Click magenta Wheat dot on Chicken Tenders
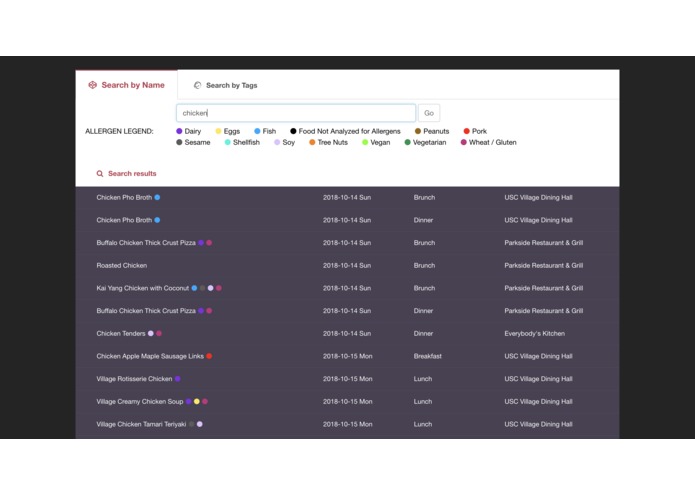 [x=159, y=333]
